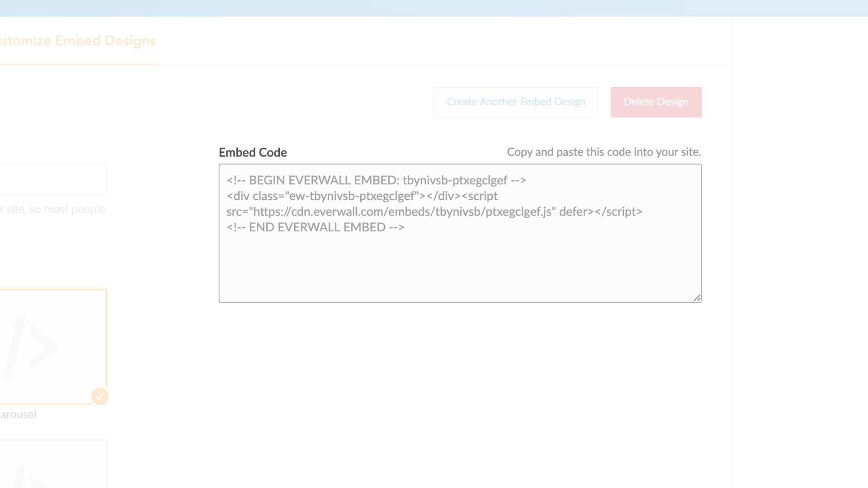
Task: Select the Carousel design thumbnail
Action: (53, 347)
